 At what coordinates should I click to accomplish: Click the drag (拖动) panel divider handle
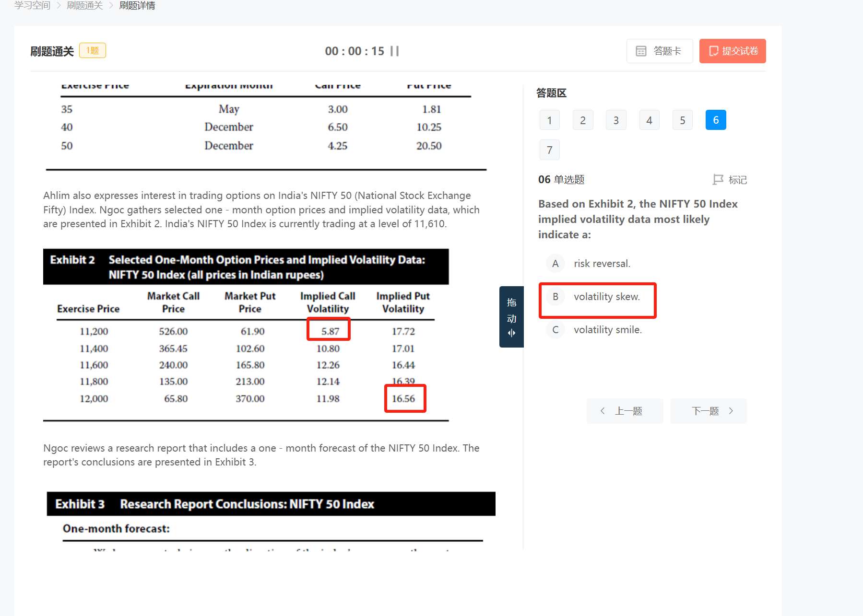tap(511, 317)
